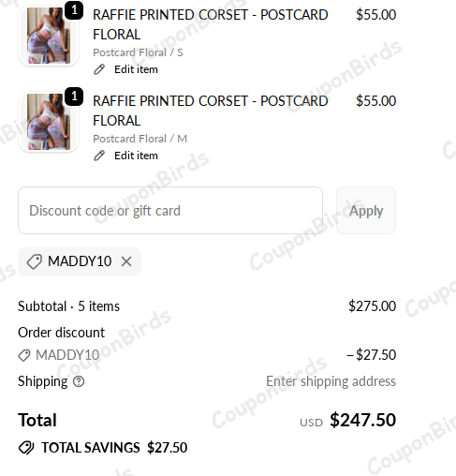The image size is (456, 476).
Task: Click the quantity badge on size S corset
Action: [74, 10]
